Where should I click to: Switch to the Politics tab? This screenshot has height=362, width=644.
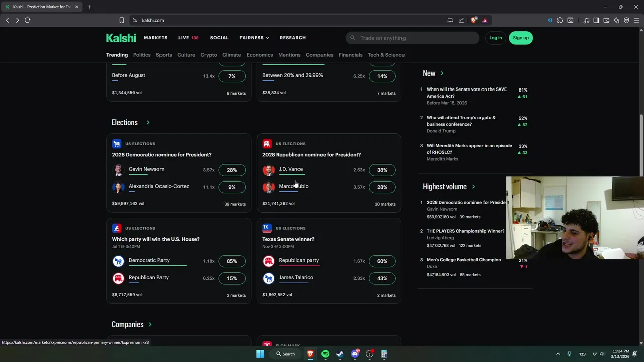click(x=142, y=55)
